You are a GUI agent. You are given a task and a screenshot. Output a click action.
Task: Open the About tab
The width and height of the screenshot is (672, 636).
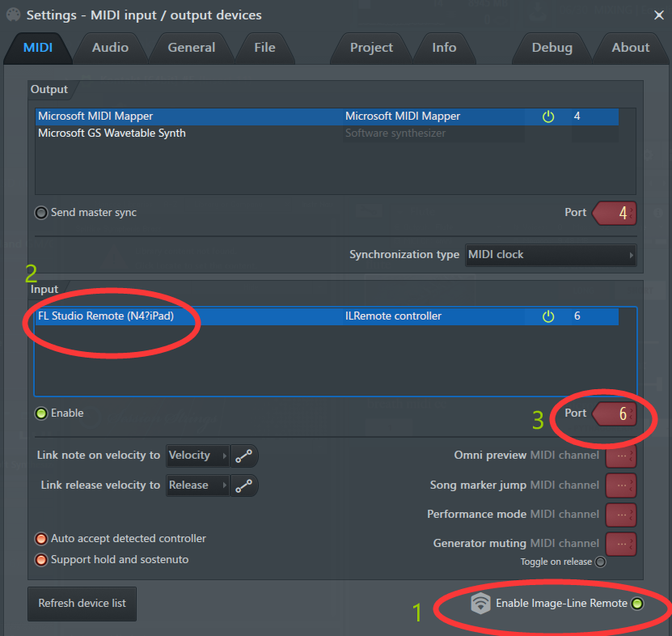click(x=631, y=48)
